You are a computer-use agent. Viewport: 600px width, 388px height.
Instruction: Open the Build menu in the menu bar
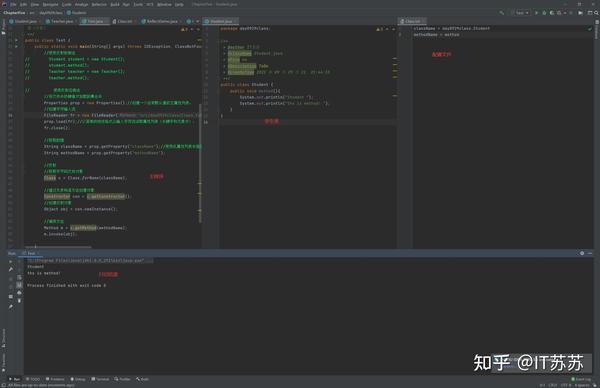click(x=115, y=4)
